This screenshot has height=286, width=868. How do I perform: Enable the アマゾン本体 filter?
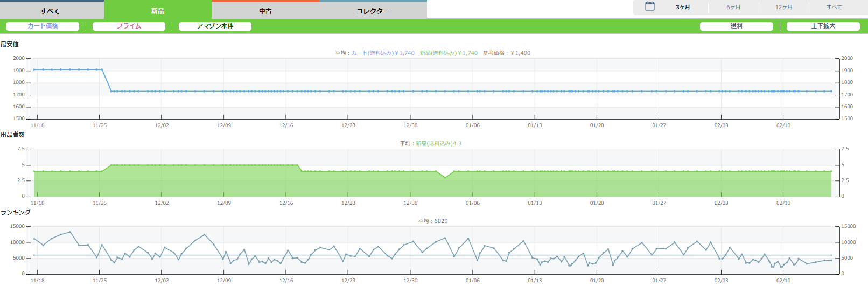pos(215,26)
